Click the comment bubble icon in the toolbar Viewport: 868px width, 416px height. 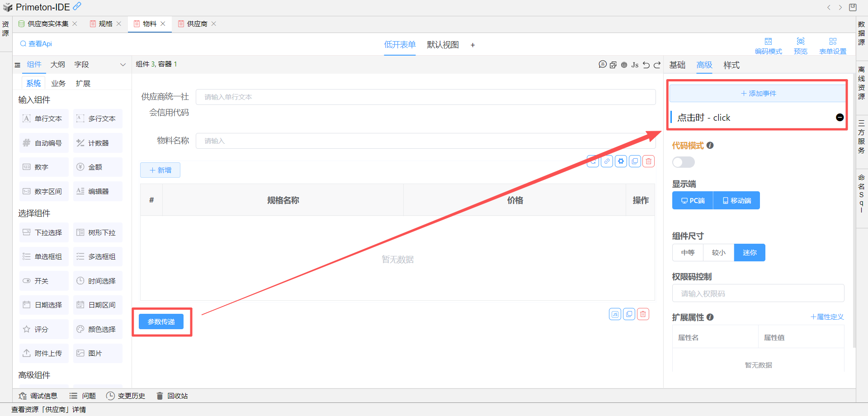click(602, 65)
